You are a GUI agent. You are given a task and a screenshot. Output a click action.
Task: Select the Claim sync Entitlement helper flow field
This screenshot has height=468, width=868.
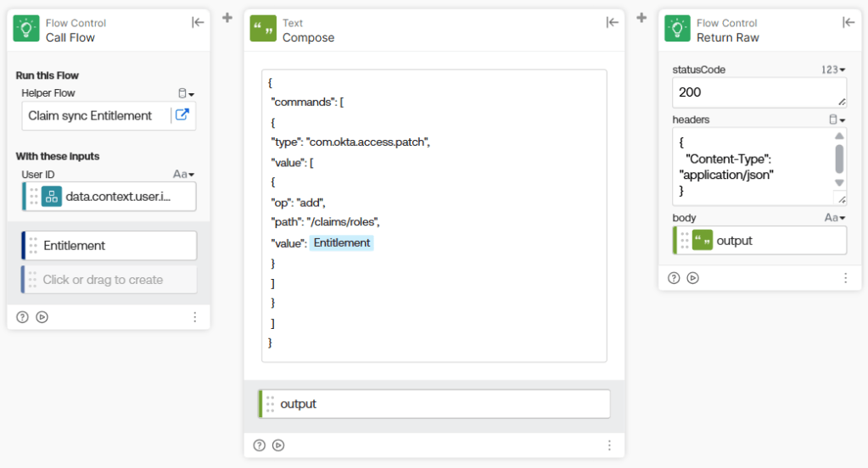tap(109, 115)
